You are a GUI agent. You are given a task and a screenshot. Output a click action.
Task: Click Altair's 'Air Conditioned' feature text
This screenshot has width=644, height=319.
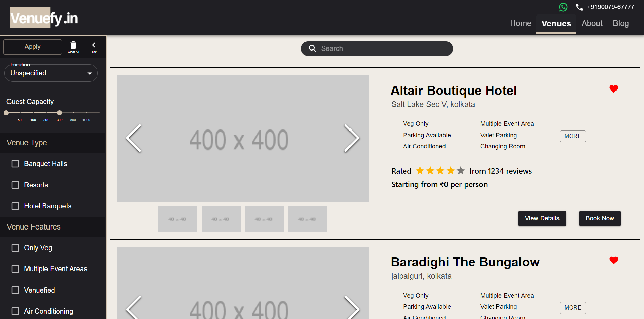(424, 146)
